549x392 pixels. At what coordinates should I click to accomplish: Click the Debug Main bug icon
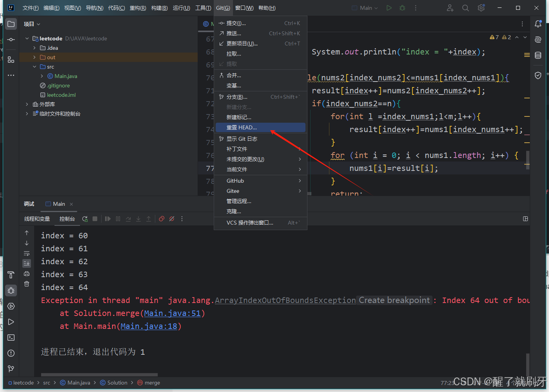tap(402, 8)
